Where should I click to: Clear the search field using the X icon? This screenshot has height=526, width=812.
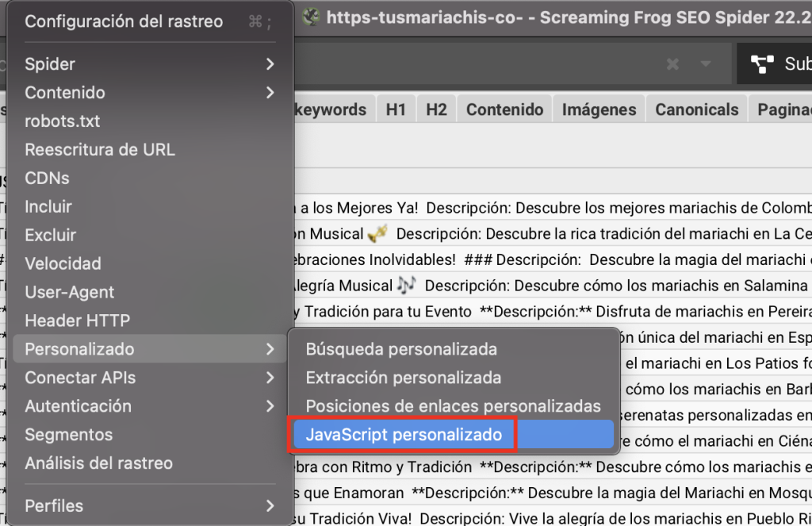click(x=672, y=63)
